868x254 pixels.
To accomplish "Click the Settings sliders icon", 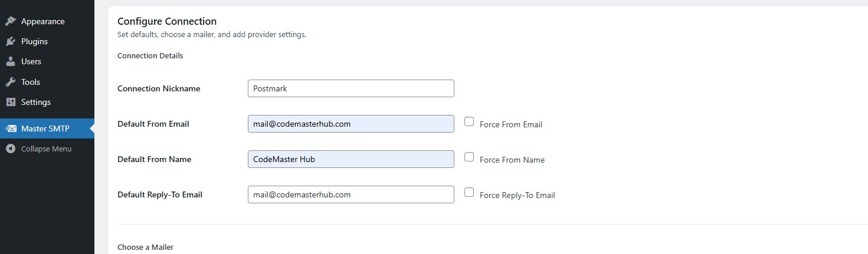I will tap(10, 102).
